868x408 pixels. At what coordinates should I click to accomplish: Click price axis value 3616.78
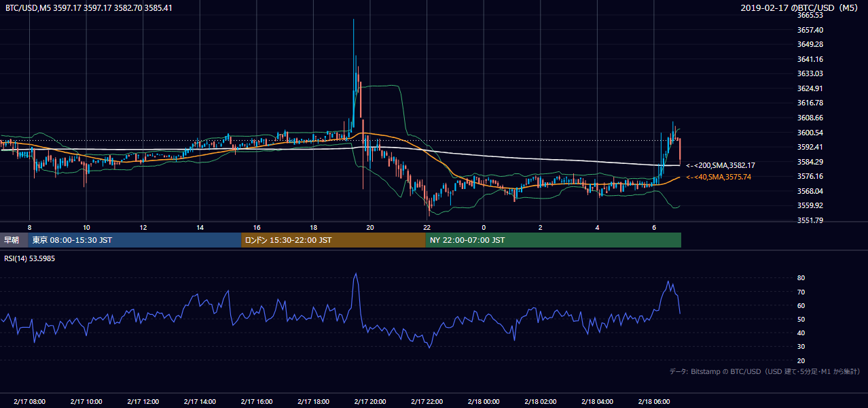coord(810,103)
